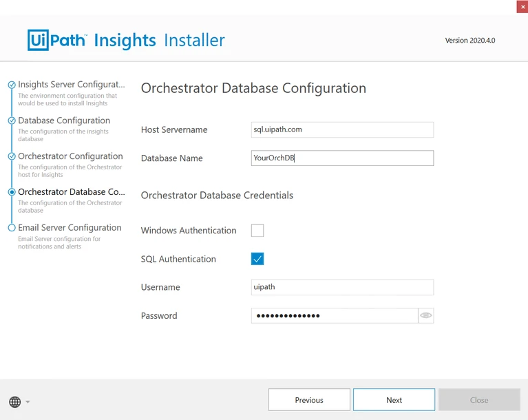
Task: Select the Orchestrator Configuration step
Action: [70, 156]
